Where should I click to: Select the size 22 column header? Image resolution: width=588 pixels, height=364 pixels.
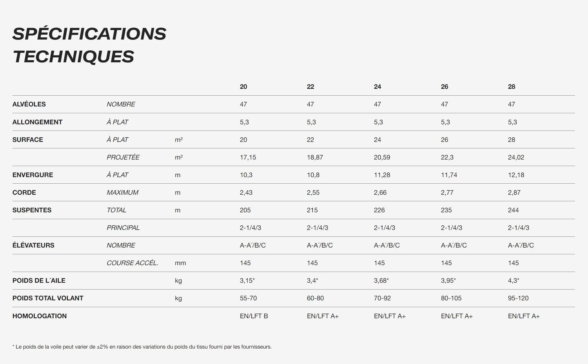pos(310,87)
